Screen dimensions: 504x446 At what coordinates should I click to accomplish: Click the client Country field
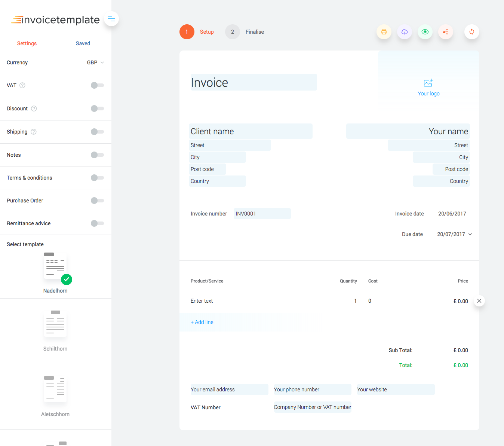click(x=217, y=181)
